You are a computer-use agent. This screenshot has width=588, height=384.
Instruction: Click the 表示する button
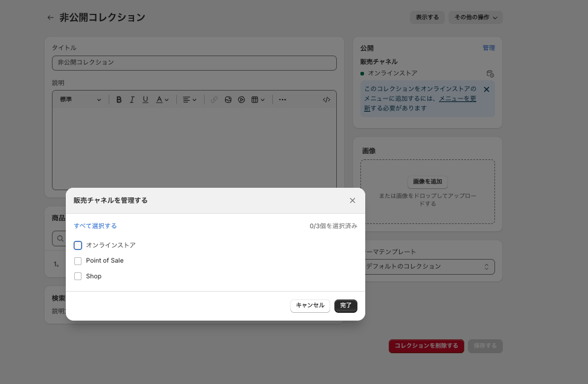pos(427,18)
